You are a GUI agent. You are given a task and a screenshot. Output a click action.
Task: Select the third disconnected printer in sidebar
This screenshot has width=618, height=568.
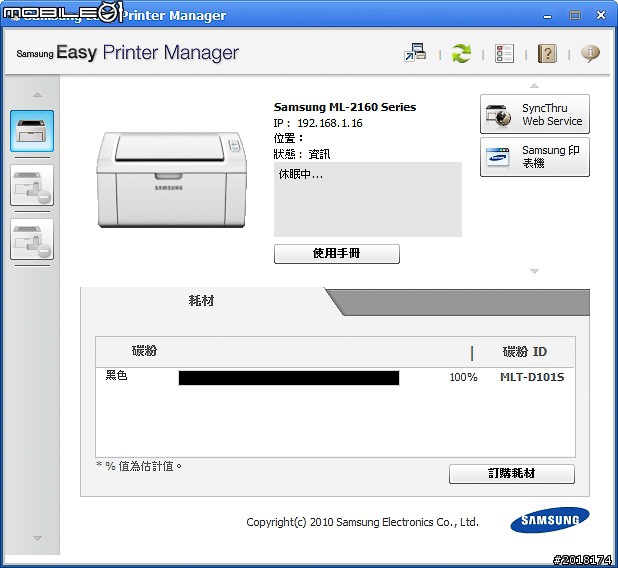32,239
